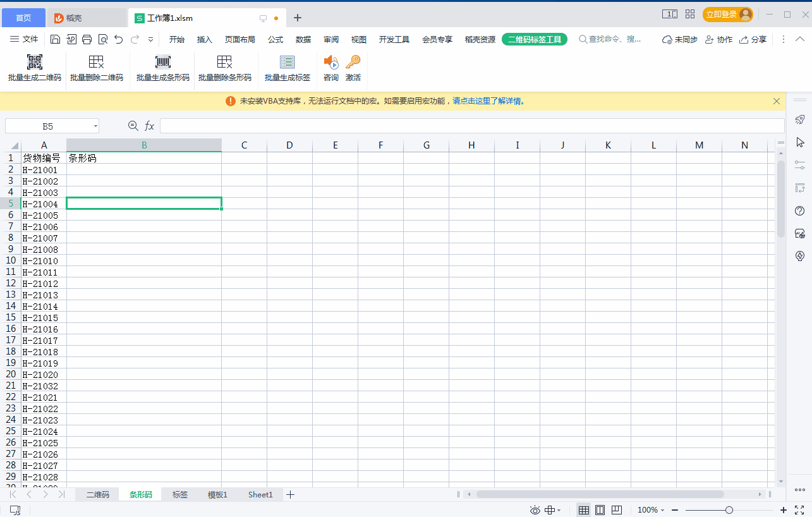Image resolution: width=812 pixels, height=517 pixels.
Task: Open the 100% zoom level dropdown
Action: (651, 510)
